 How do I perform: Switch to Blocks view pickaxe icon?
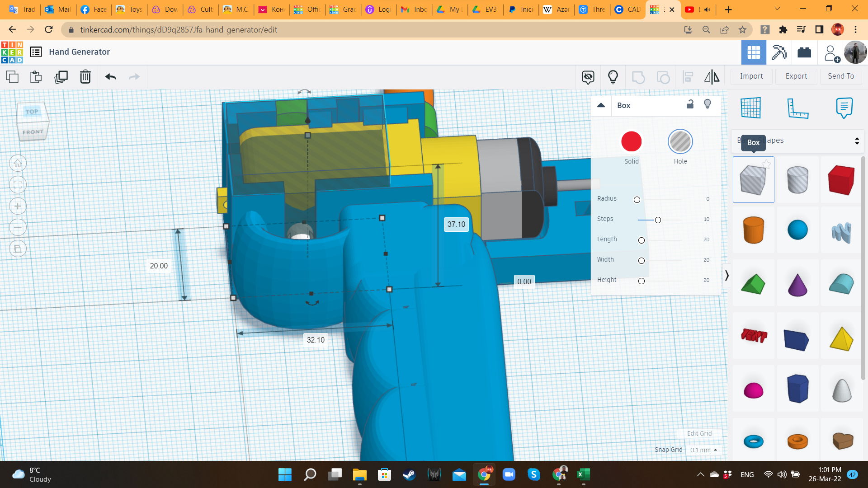779,52
